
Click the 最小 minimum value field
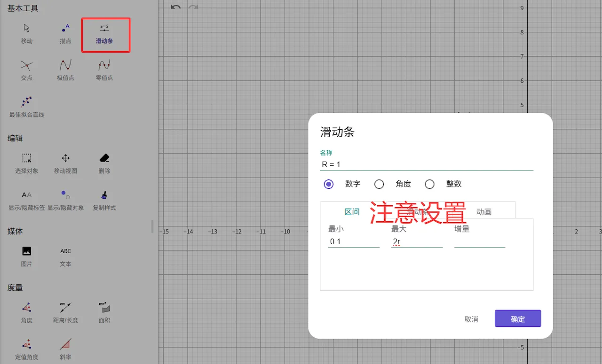tap(353, 242)
